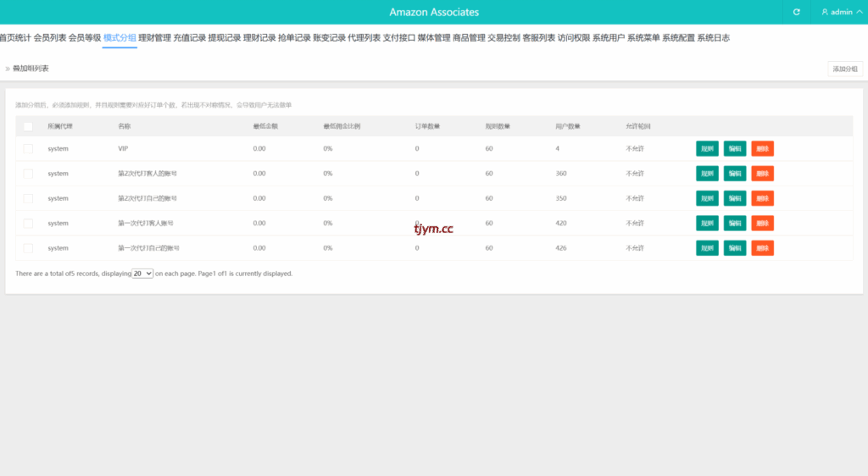Click the 名称 column header
The width and height of the screenshot is (868, 476).
click(125, 126)
